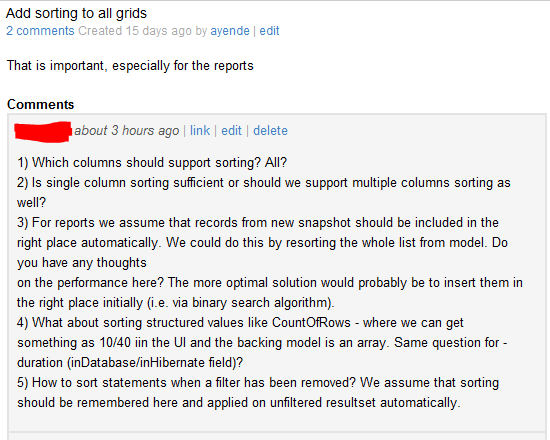Select the "Add sorting to all grids" title

(76, 13)
